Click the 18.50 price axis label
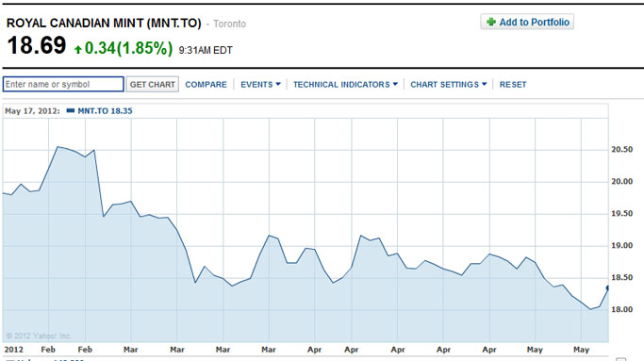The height and width of the screenshot is (361, 644). tap(621, 278)
